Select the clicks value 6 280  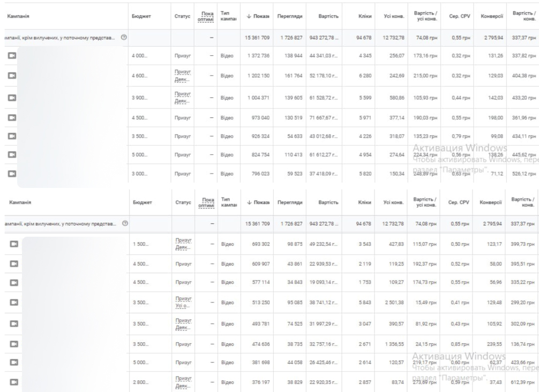pos(365,76)
